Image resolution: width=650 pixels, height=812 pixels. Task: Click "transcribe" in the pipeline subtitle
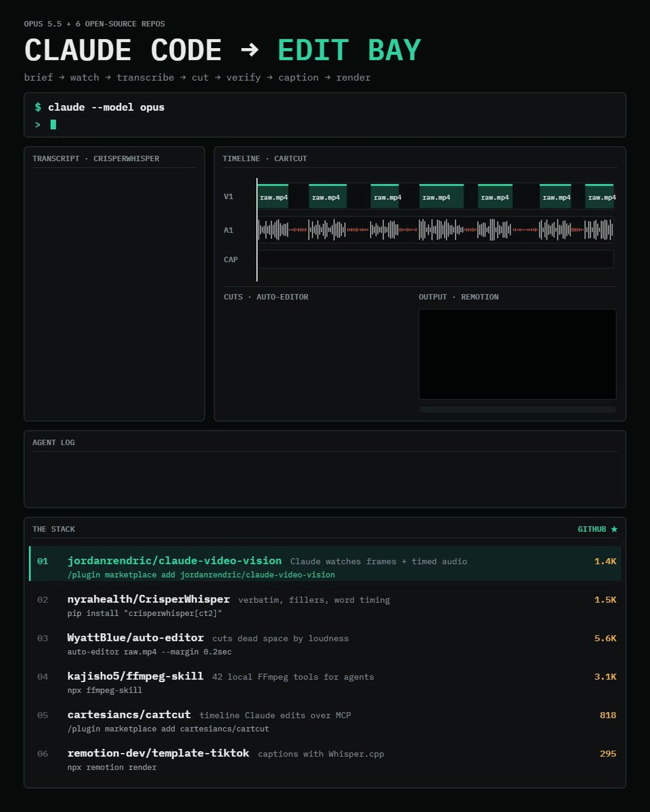tap(146, 77)
